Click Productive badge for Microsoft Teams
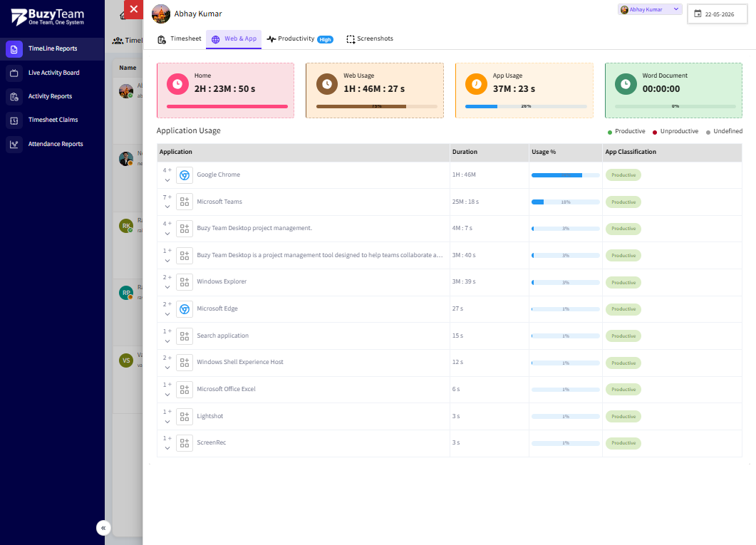This screenshot has height=545, width=756. click(x=623, y=202)
